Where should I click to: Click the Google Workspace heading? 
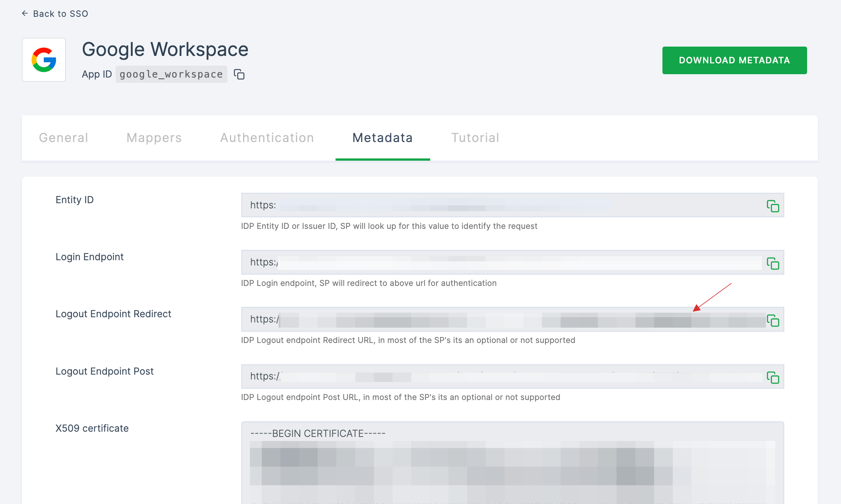(x=165, y=49)
